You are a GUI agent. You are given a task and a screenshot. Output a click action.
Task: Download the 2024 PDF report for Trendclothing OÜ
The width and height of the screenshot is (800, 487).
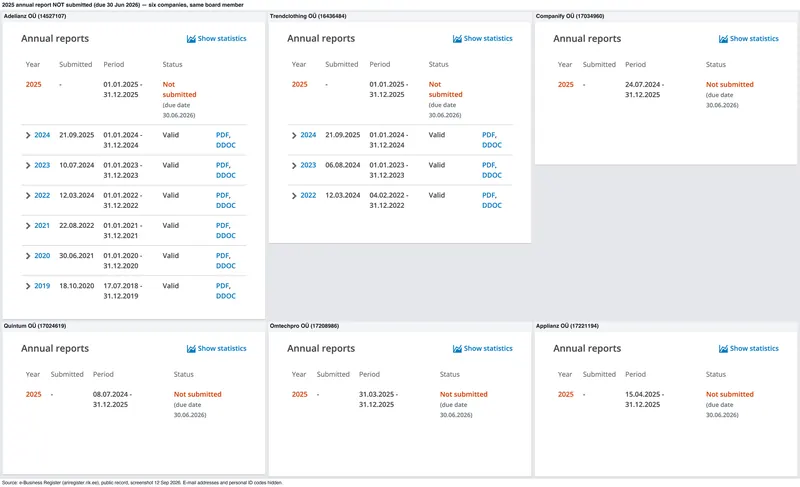pos(489,135)
